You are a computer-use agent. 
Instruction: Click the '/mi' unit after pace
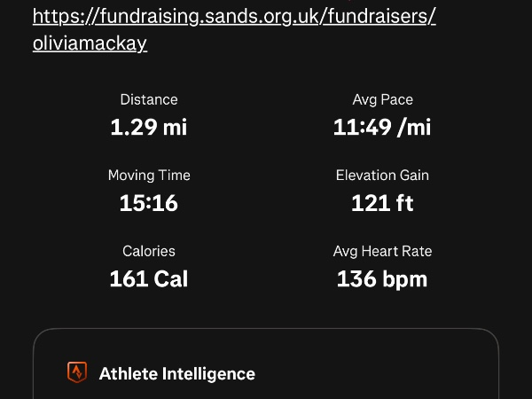[x=414, y=127]
